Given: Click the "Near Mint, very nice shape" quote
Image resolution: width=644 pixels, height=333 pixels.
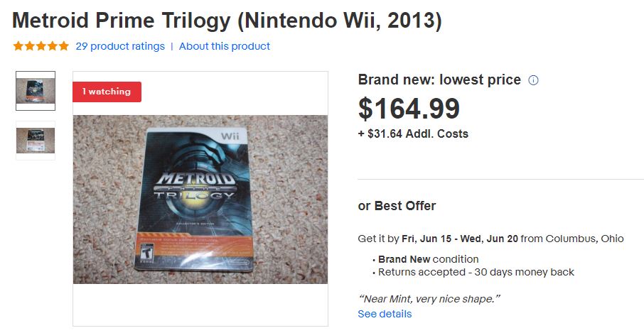Looking at the screenshot, I should click(429, 299).
